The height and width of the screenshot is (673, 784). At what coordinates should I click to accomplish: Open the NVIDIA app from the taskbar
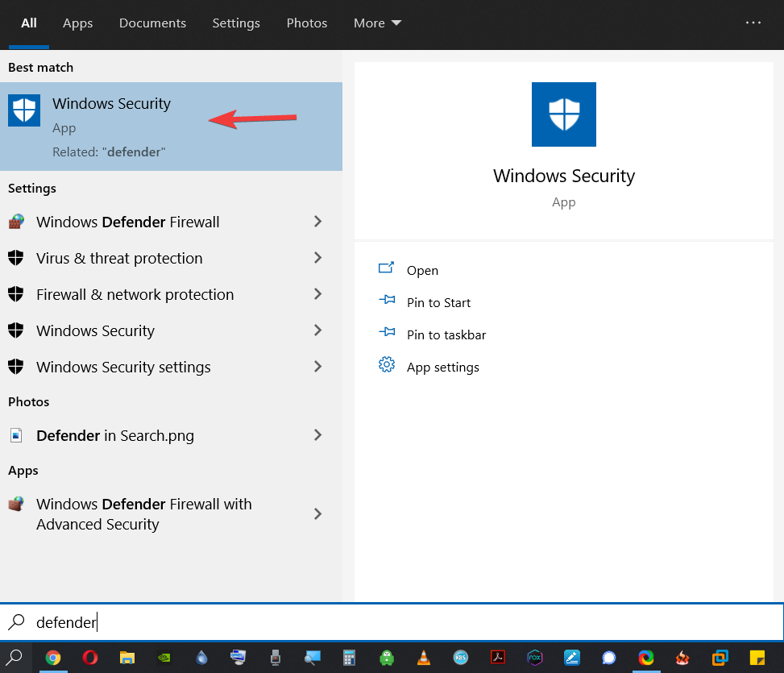coord(164,658)
